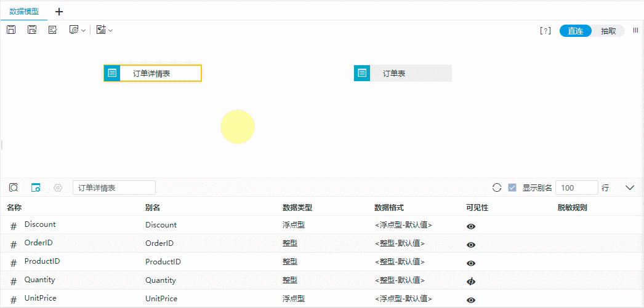
Task: Click the OrderID alias cell
Action: tap(159, 243)
